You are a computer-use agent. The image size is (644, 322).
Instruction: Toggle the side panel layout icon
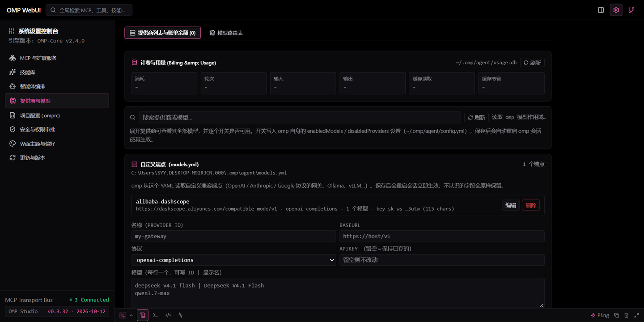(601, 10)
